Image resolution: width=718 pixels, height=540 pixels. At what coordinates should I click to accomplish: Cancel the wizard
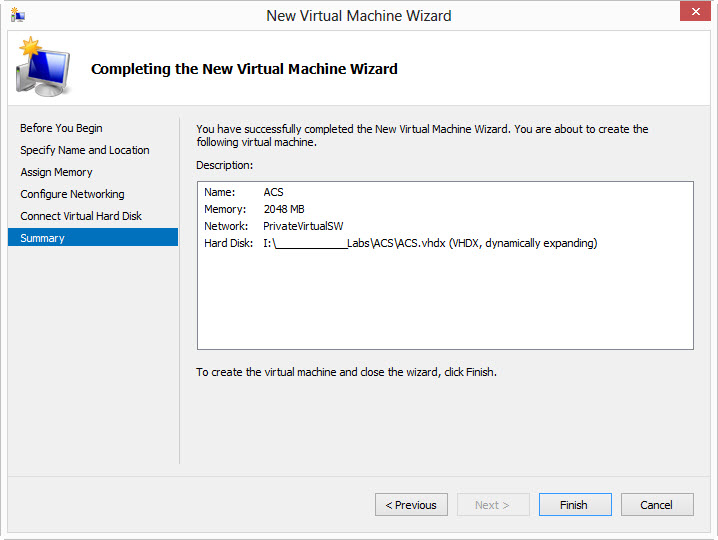657,505
